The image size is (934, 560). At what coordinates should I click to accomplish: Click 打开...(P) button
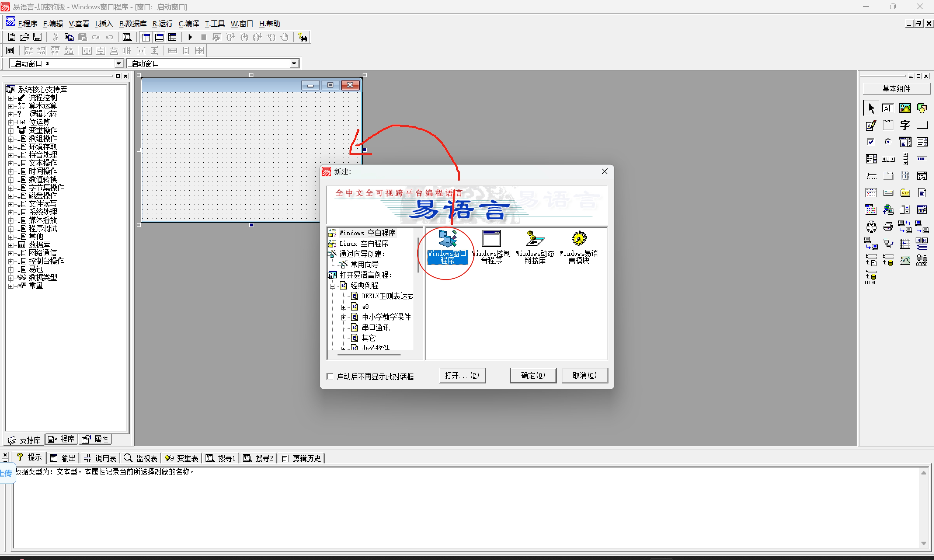[462, 376]
